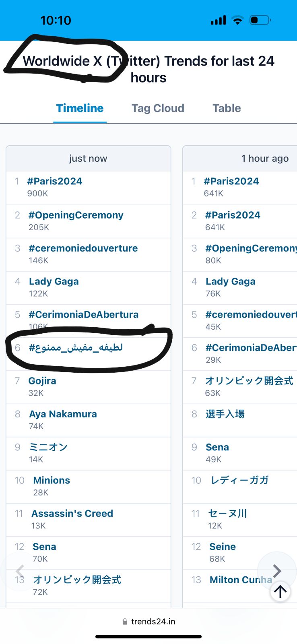Tap the trends24.in address bar
Viewport: 297px width, 644px height.
coord(153,621)
